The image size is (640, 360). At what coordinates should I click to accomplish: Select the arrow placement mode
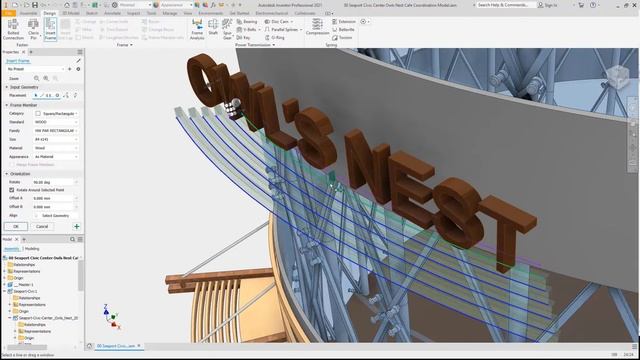coord(36,95)
